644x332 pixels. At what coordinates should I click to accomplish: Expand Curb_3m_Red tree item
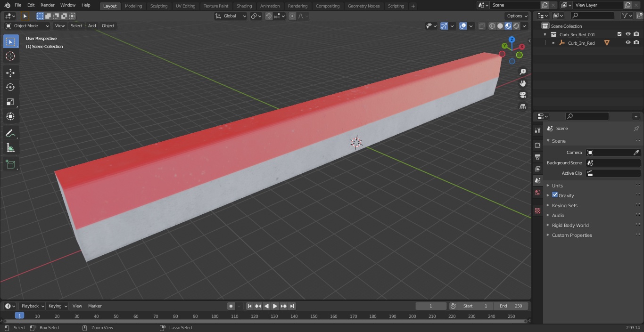(x=553, y=43)
